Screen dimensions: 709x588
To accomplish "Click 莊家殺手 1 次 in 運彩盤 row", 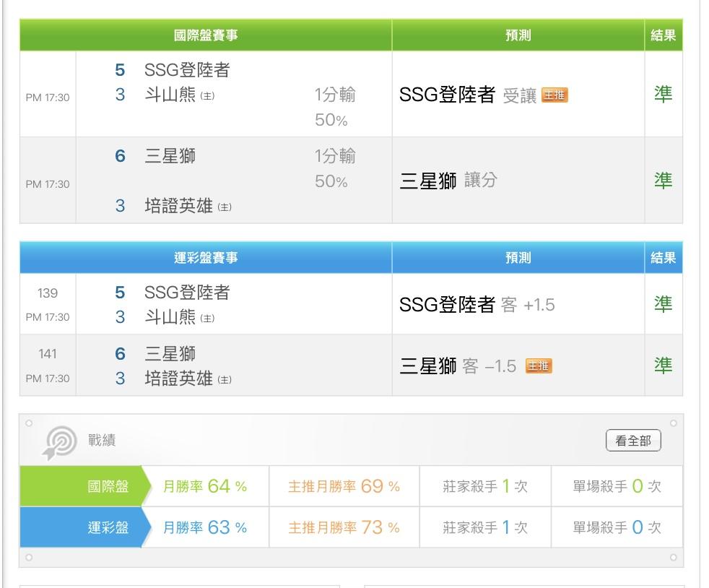I will tap(485, 527).
